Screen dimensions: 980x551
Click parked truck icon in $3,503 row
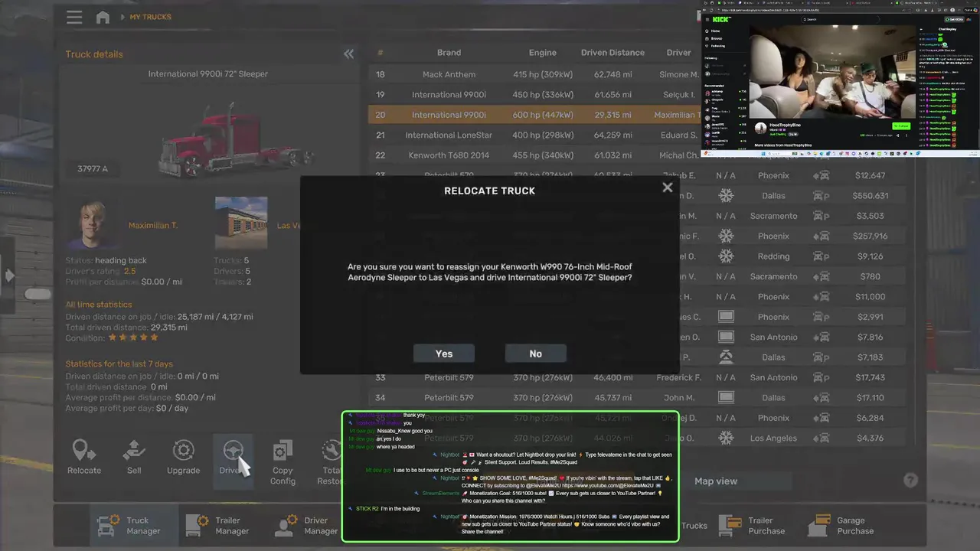[822, 216]
